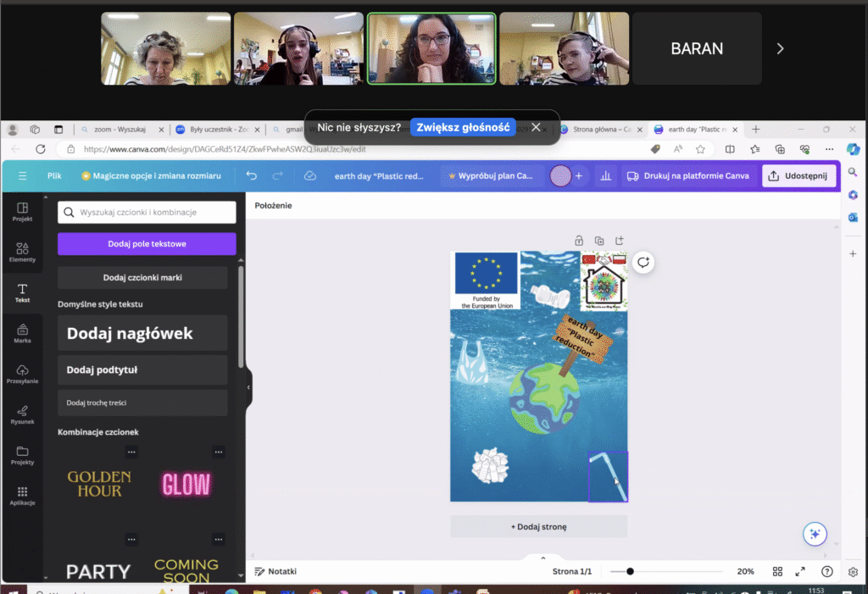The image size is (868, 594).
Task: Open the Przesyłanie uploads panel
Action: [x=22, y=374]
